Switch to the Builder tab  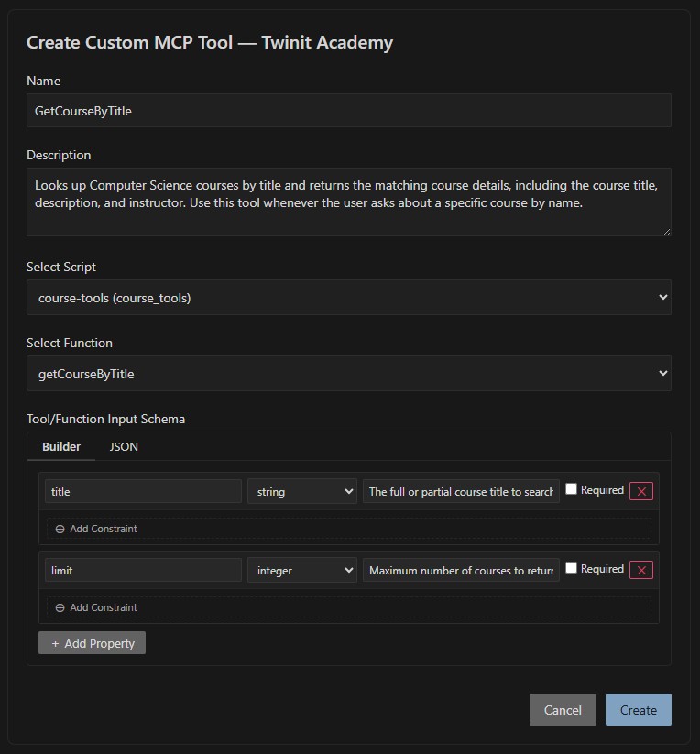pyautogui.click(x=61, y=446)
